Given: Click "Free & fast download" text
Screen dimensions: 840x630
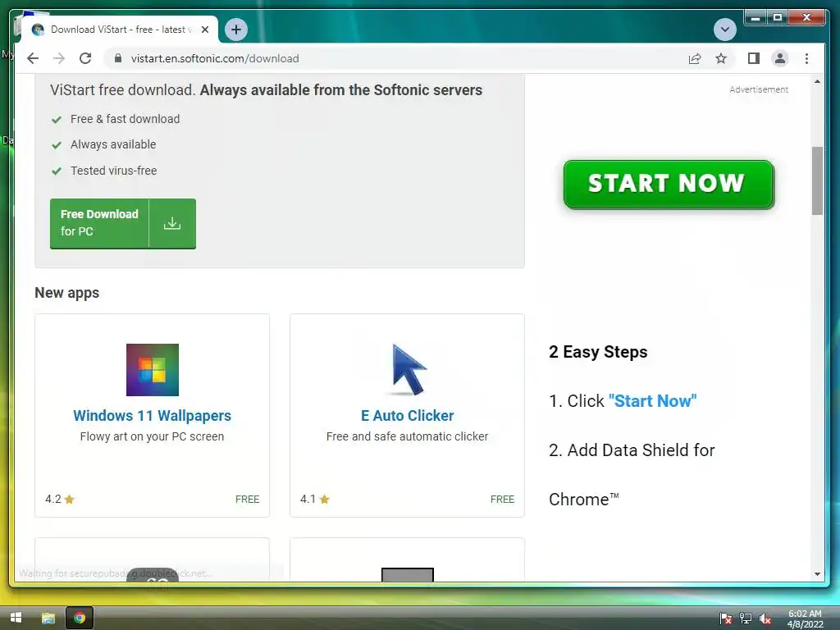Looking at the screenshot, I should tap(125, 119).
